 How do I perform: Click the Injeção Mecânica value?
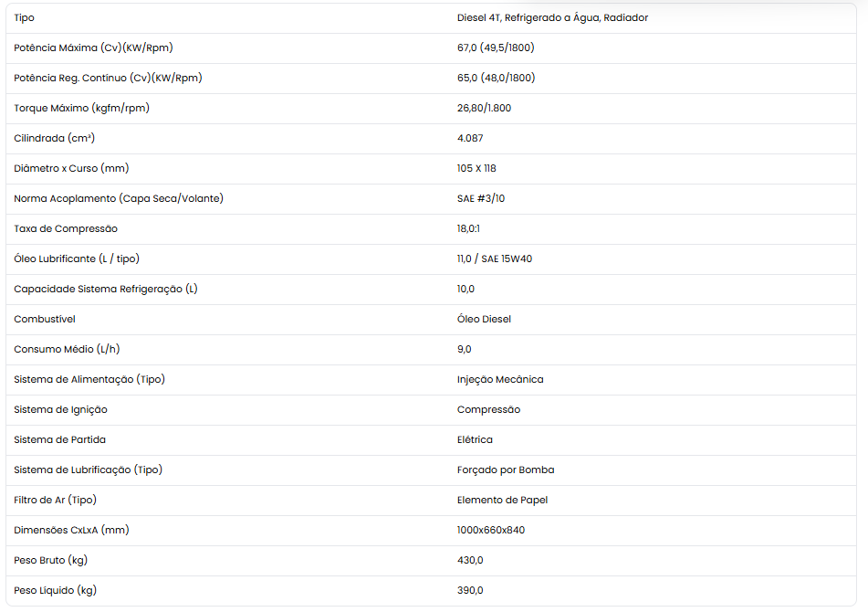(x=500, y=379)
